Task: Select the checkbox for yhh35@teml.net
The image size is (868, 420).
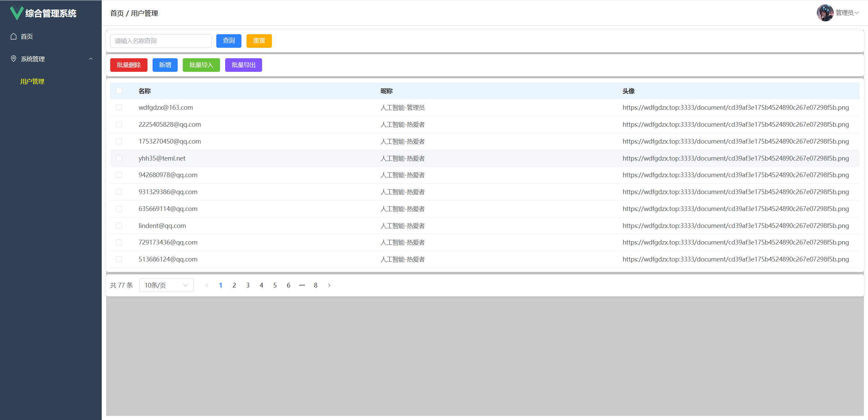Action: pyautogui.click(x=119, y=158)
